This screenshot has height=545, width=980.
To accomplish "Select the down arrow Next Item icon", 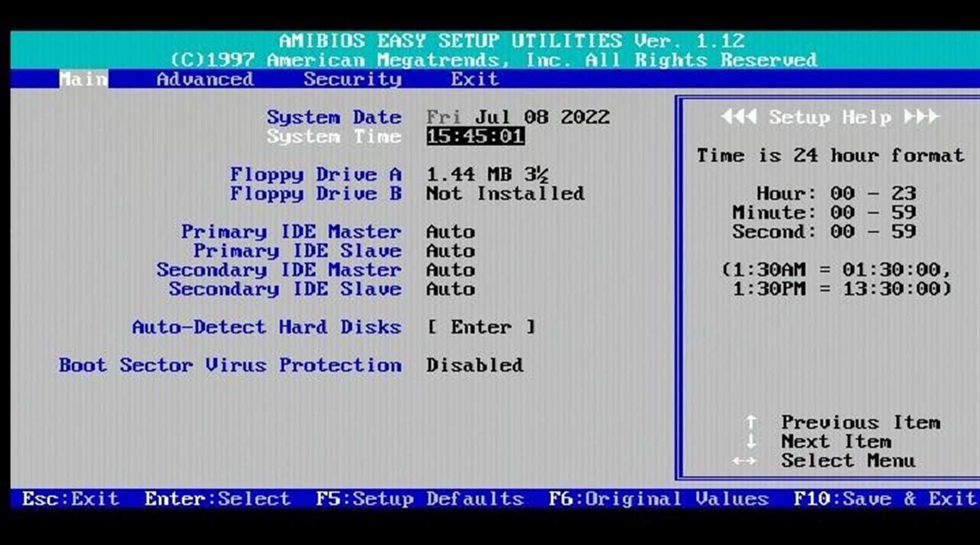I will 751,441.
